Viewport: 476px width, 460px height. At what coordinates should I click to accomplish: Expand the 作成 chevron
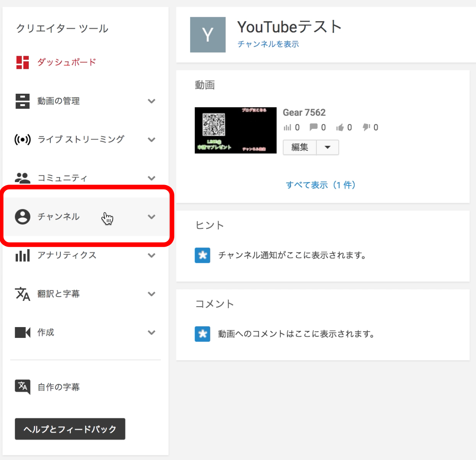151,332
